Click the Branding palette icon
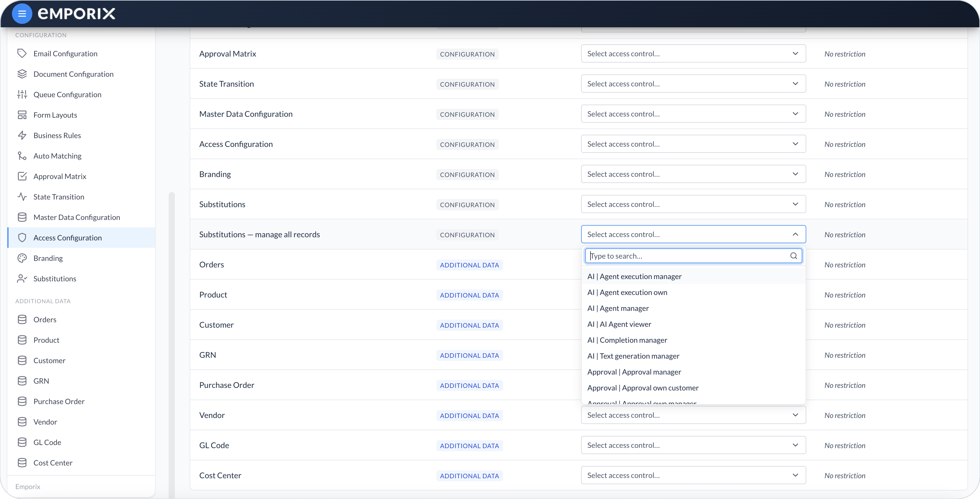 22,258
